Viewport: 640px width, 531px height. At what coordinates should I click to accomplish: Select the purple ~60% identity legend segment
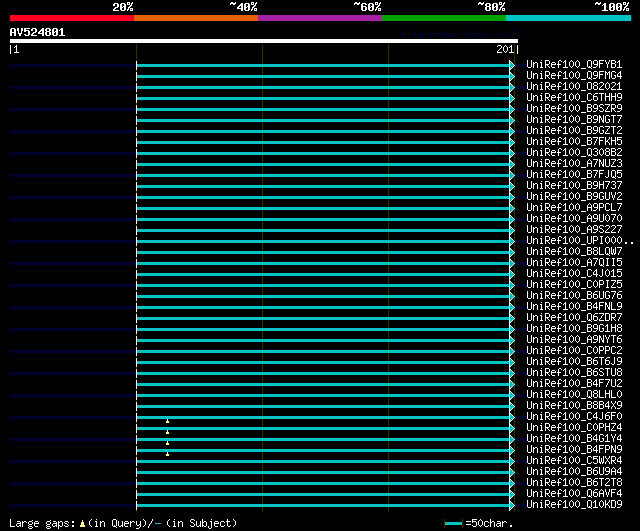click(x=320, y=18)
